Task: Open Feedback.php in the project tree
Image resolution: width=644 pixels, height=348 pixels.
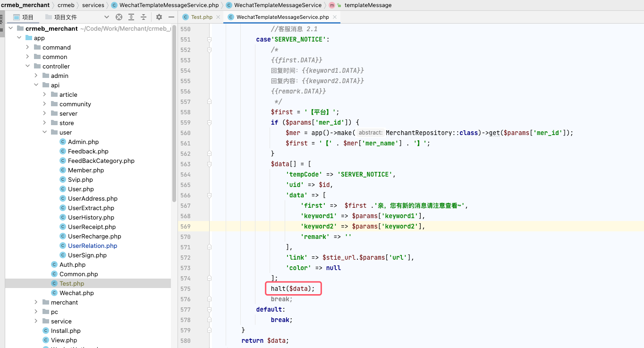Action: tap(88, 151)
